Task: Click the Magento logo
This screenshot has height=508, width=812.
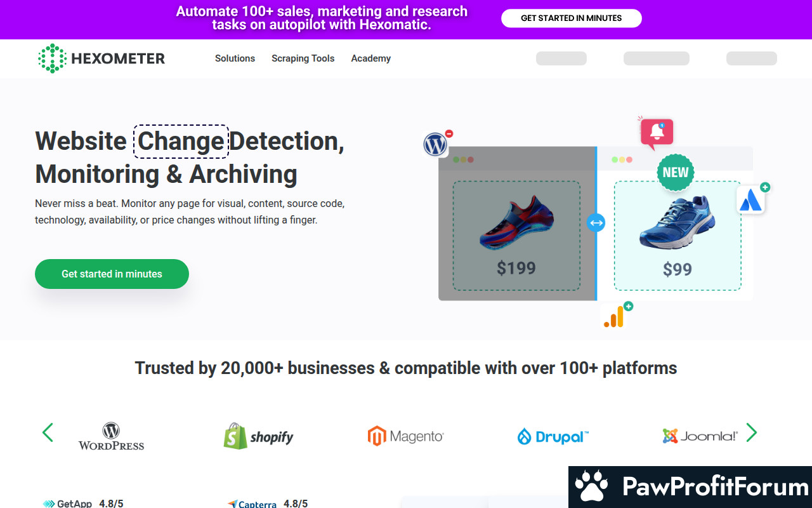Action: coord(406,436)
